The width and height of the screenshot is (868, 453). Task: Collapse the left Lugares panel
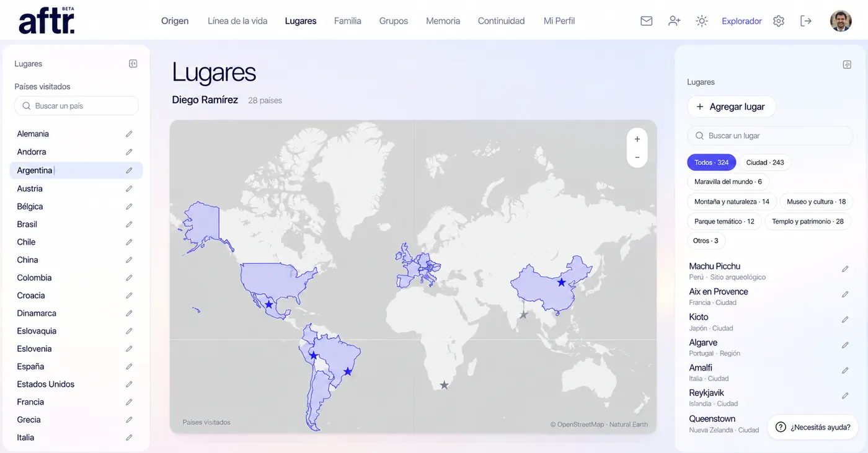[133, 64]
